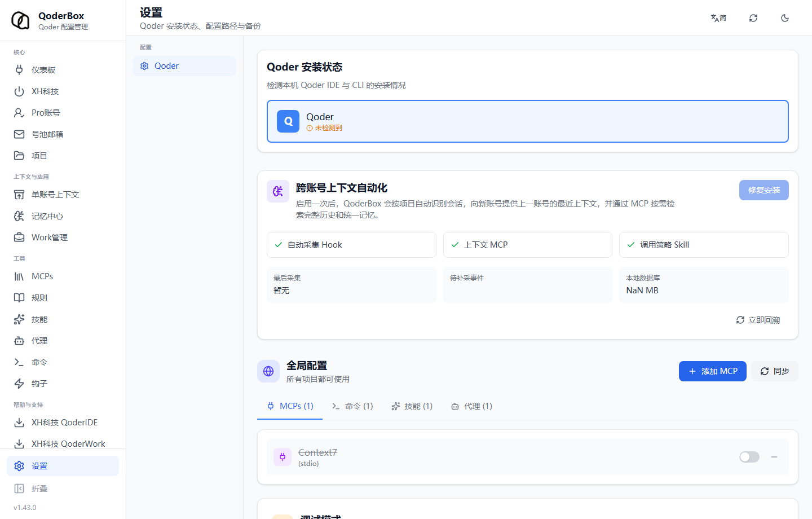Click the 全局配置 globe icon
The height and width of the screenshot is (519, 812).
pos(268,371)
